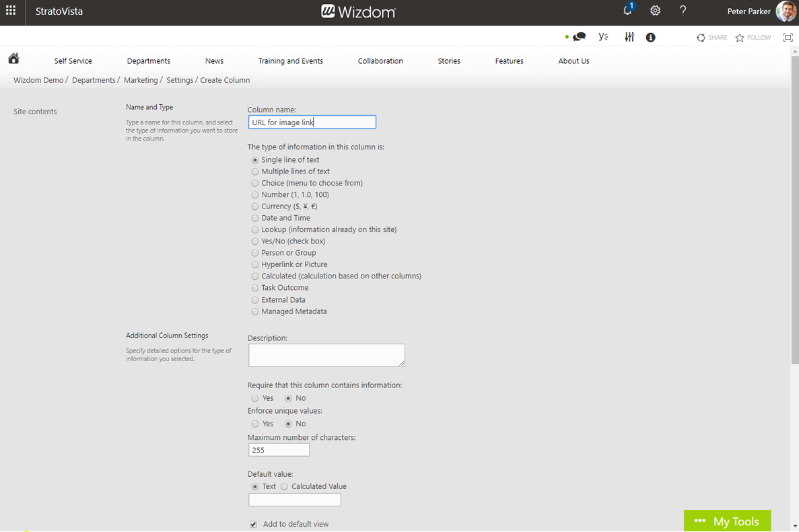Image resolution: width=799 pixels, height=532 pixels.
Task: Choose Multiple lines of text option
Action: pos(255,172)
